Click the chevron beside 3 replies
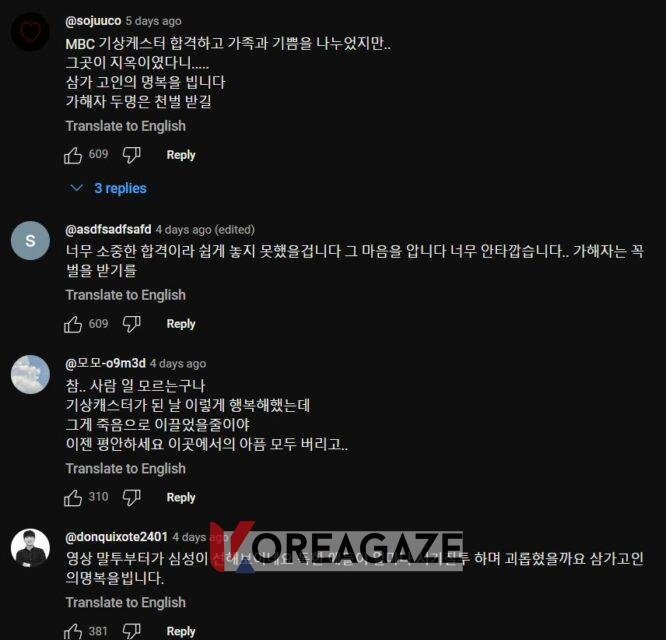This screenshot has width=666, height=640. [76, 188]
